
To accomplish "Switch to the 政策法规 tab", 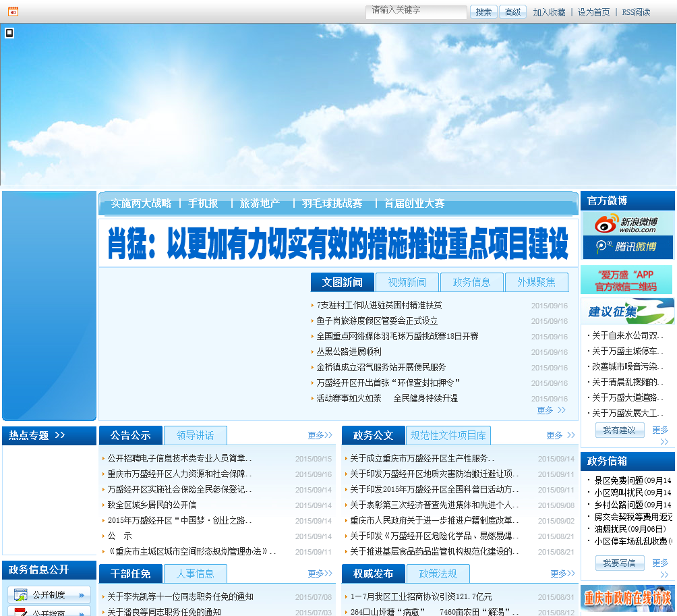I will (x=438, y=573).
